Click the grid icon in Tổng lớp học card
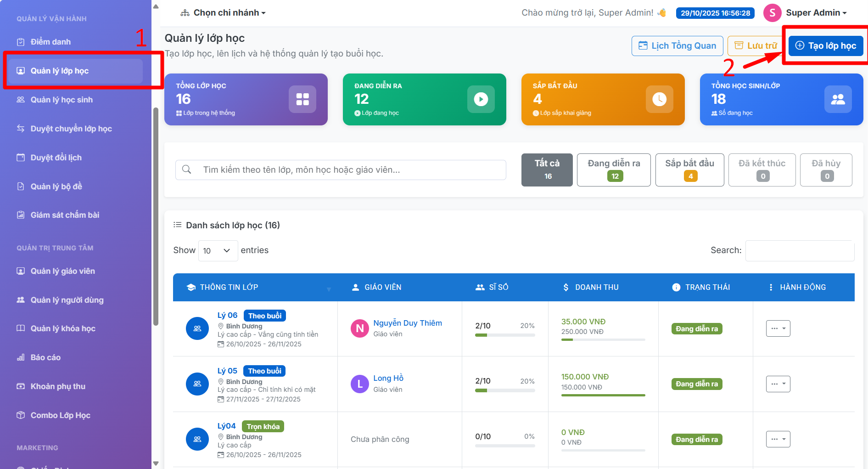This screenshot has width=868, height=469. click(x=302, y=99)
